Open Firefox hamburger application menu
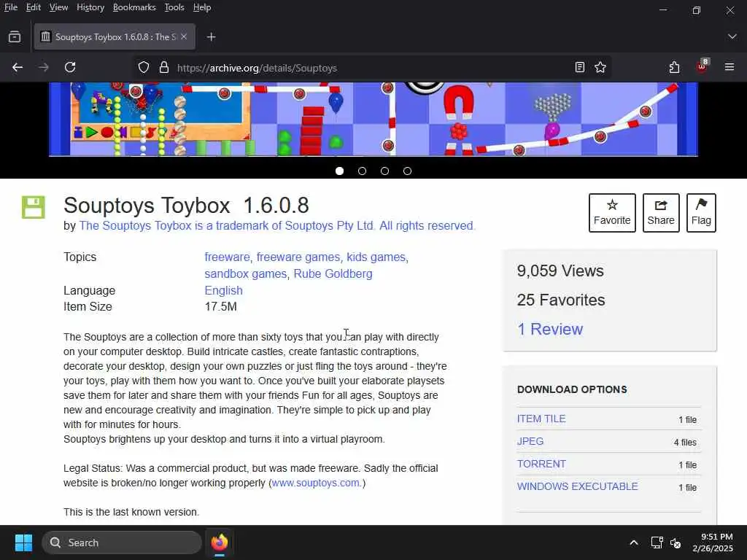The width and height of the screenshot is (747, 560). coord(729,67)
